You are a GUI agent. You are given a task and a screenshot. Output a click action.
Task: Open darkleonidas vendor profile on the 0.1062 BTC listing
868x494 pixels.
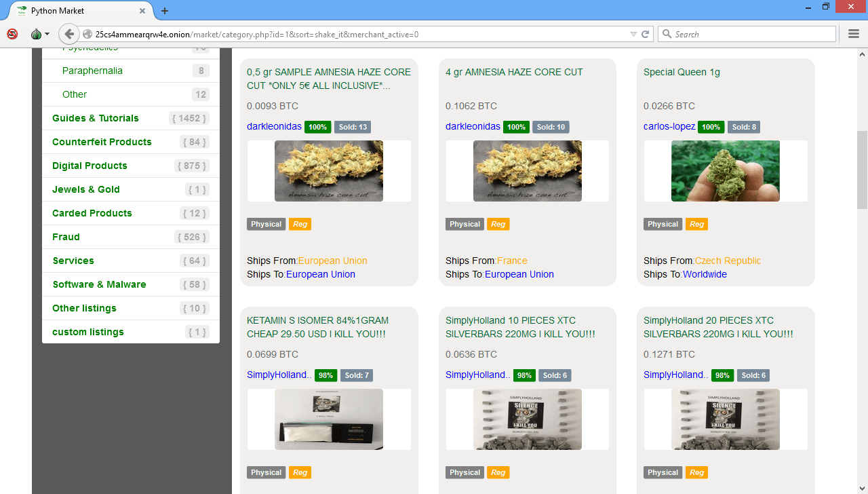pos(473,126)
